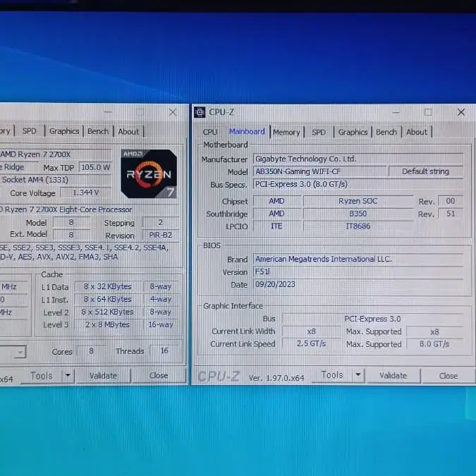The height and width of the screenshot is (476, 476).
Task: Click BIOS date 09/20/2023
Action: [358, 284]
